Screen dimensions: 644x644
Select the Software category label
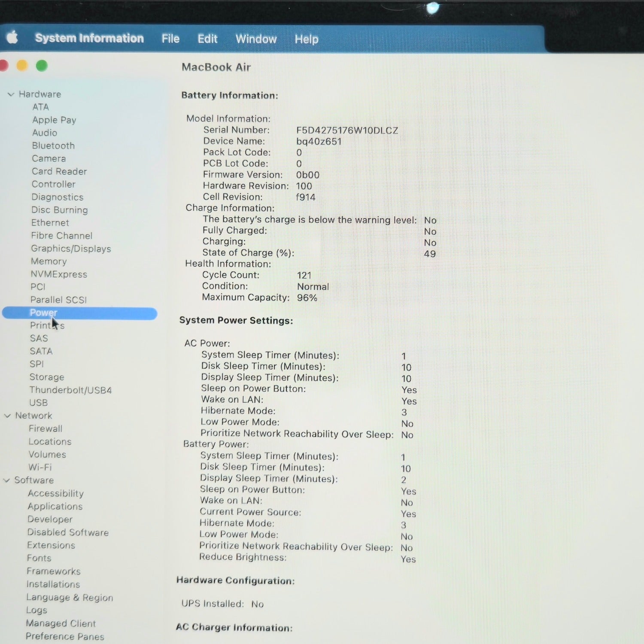point(34,480)
